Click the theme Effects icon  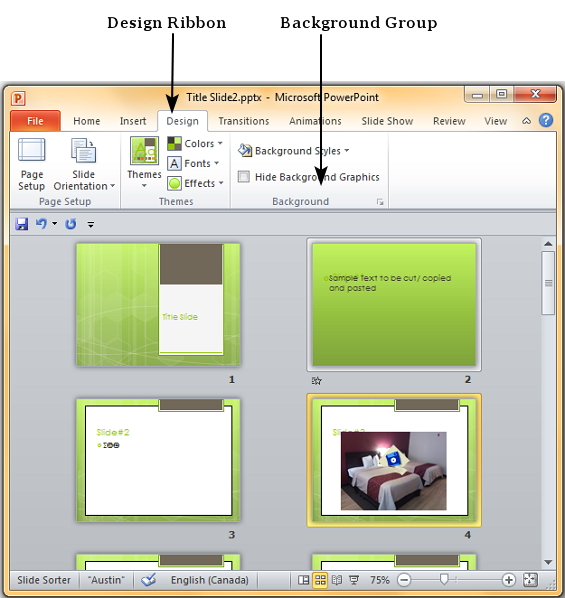pos(174,183)
